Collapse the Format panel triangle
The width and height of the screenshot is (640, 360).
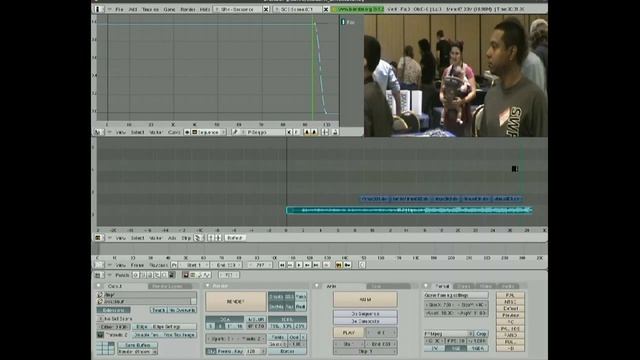click(426, 285)
